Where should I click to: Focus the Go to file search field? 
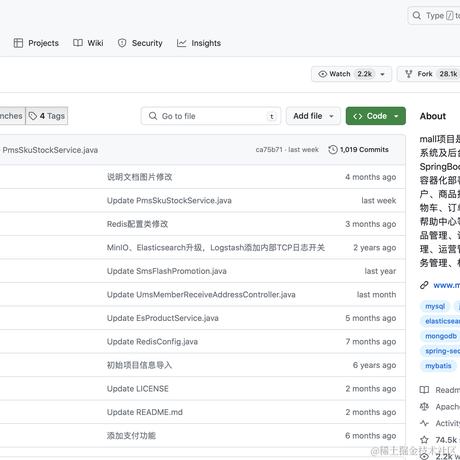pos(211,116)
